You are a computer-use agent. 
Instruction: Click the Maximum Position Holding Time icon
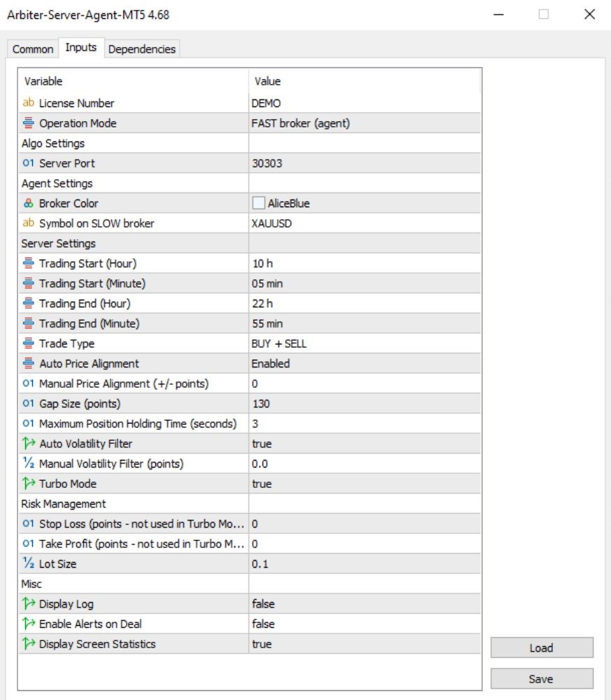point(28,423)
